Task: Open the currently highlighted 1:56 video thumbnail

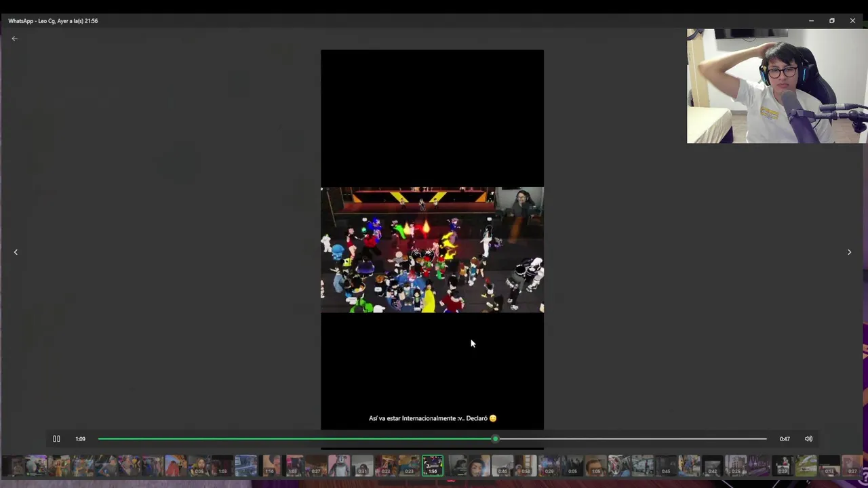Action: point(433,466)
